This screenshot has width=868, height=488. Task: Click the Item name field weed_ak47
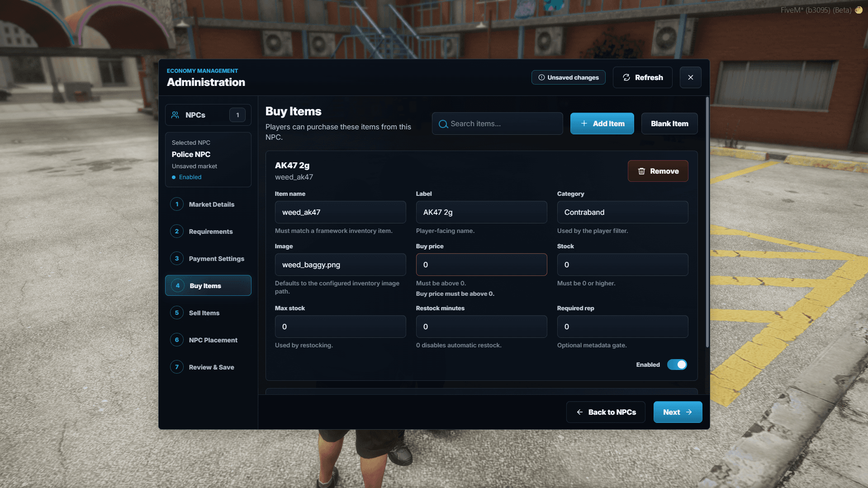point(340,212)
